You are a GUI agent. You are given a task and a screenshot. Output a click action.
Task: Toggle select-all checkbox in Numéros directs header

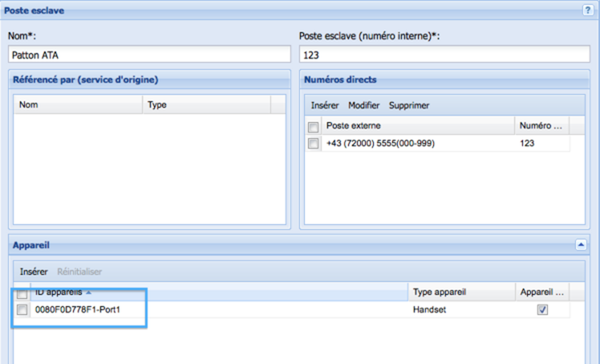point(313,127)
